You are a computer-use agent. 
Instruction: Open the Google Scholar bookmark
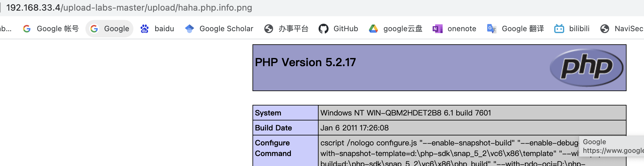click(x=219, y=29)
